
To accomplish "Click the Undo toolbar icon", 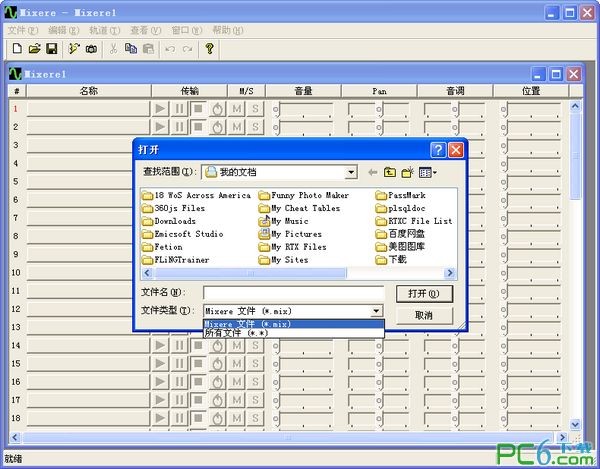I will [170, 49].
